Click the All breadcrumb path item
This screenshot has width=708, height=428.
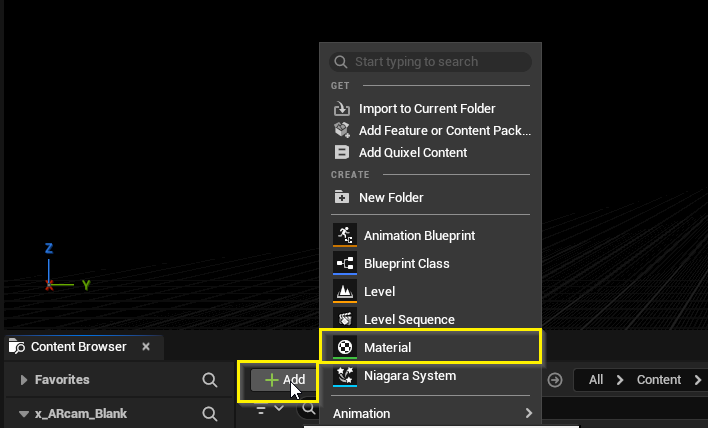[x=596, y=380]
